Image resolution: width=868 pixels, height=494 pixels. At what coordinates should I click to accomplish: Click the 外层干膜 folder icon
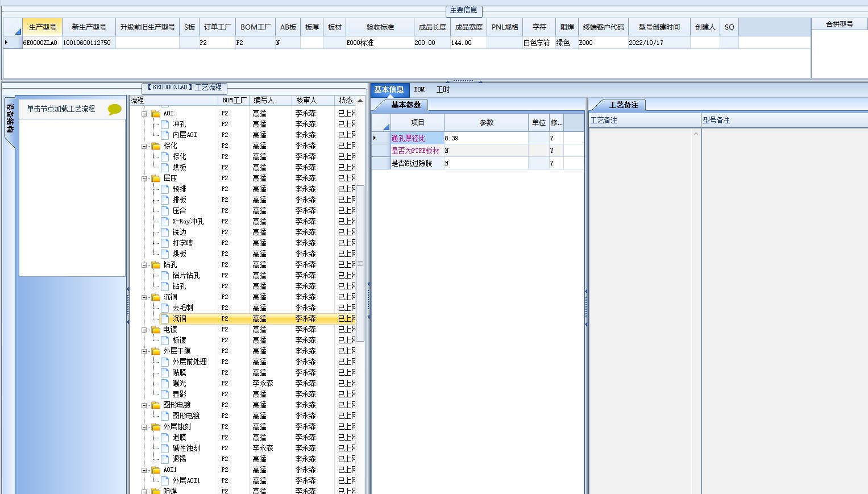(156, 351)
